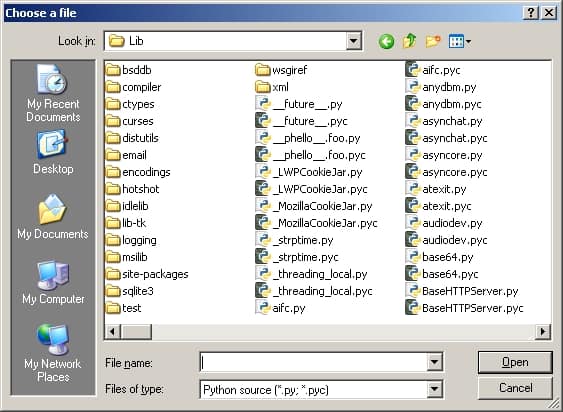The height and width of the screenshot is (412, 563).
Task: Go up one folder level
Action: [x=410, y=41]
